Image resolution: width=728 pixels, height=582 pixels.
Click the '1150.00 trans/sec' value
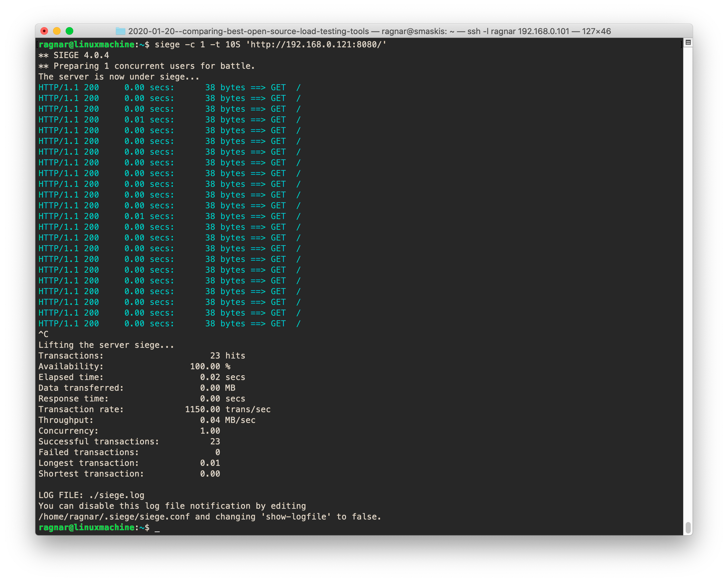tap(228, 409)
